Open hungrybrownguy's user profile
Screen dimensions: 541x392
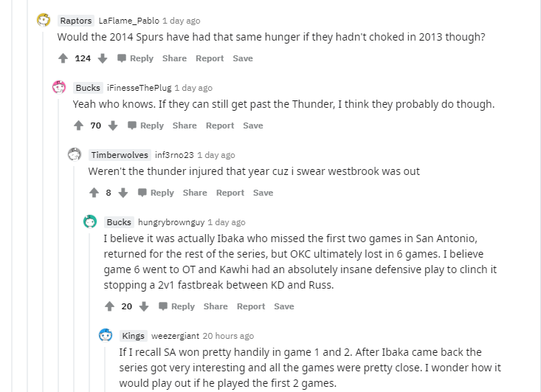click(171, 222)
